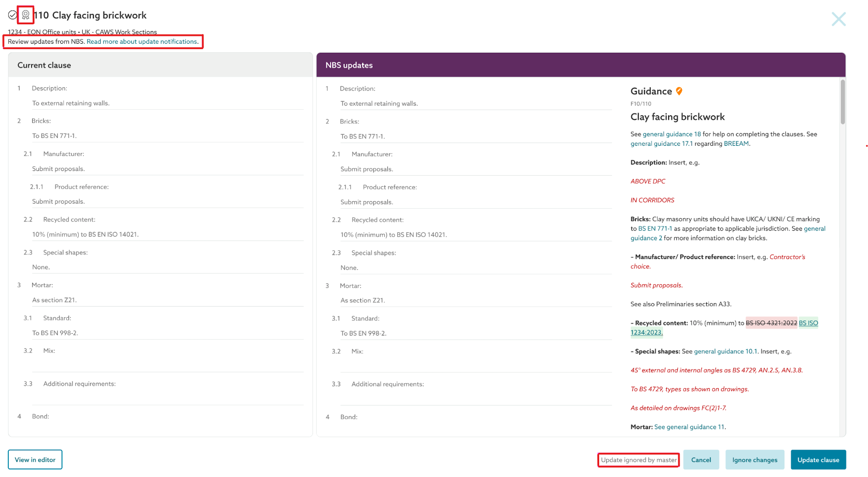Image resolution: width=868 pixels, height=477 pixels.
Task: Open the 'BS EN 771-1' guidance link
Action: point(655,229)
